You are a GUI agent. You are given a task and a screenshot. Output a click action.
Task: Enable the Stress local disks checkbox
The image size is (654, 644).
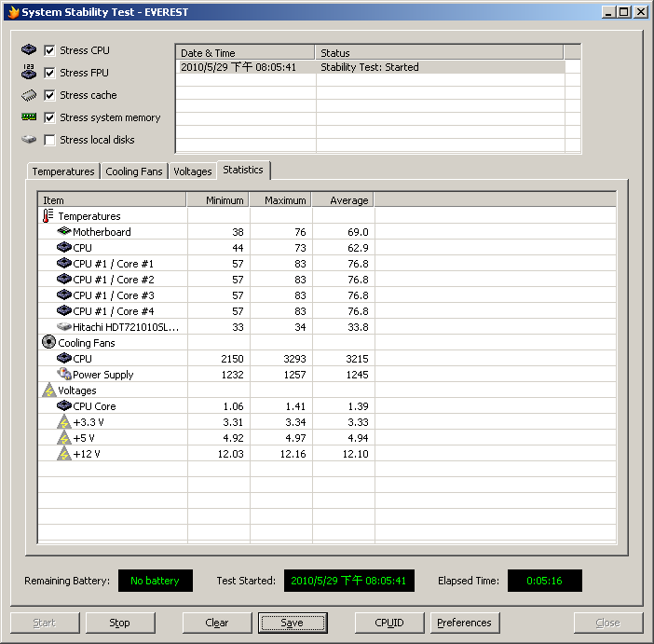(49, 140)
